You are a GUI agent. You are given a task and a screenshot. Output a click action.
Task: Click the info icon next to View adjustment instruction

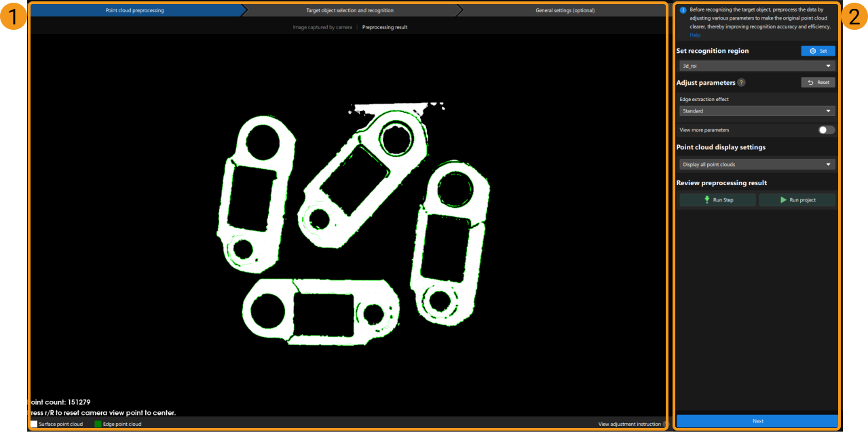tap(664, 424)
